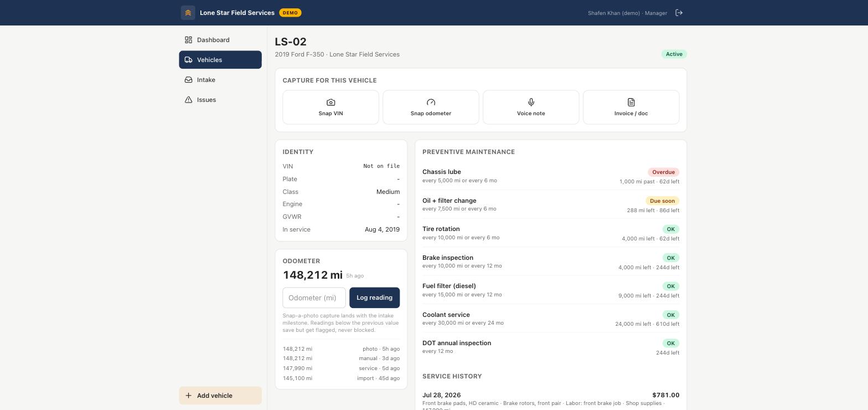Screen dimensions: 868x410
Task: Click the plus icon on Add vehicle
Action: click(188, 396)
